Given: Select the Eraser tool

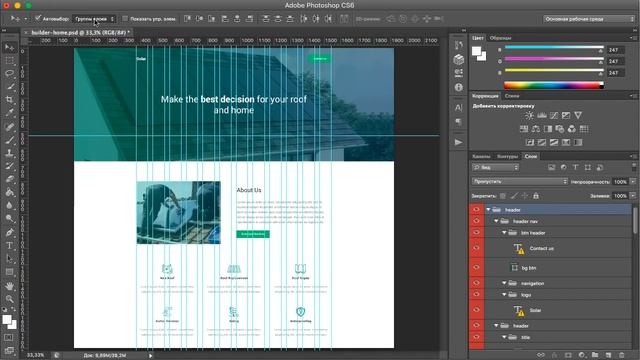Looking at the screenshot, I should (x=9, y=179).
